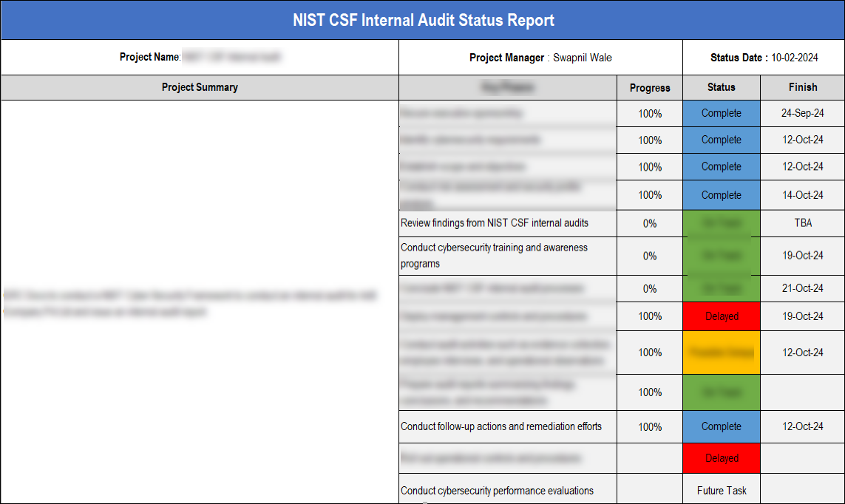845x504 pixels.
Task: Click the green On Track status next to TBA
Action: (721, 222)
